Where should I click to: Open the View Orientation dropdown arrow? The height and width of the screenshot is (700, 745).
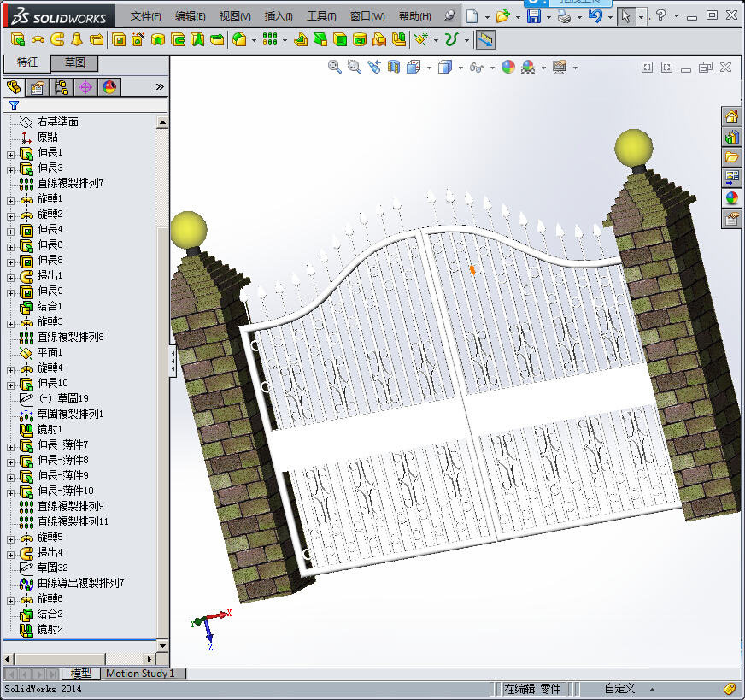coord(428,67)
